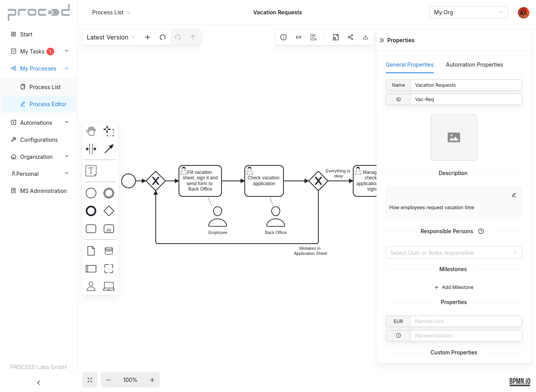The height and width of the screenshot is (392, 536).
Task: Open Process List from the sidebar
Action: 45,87
